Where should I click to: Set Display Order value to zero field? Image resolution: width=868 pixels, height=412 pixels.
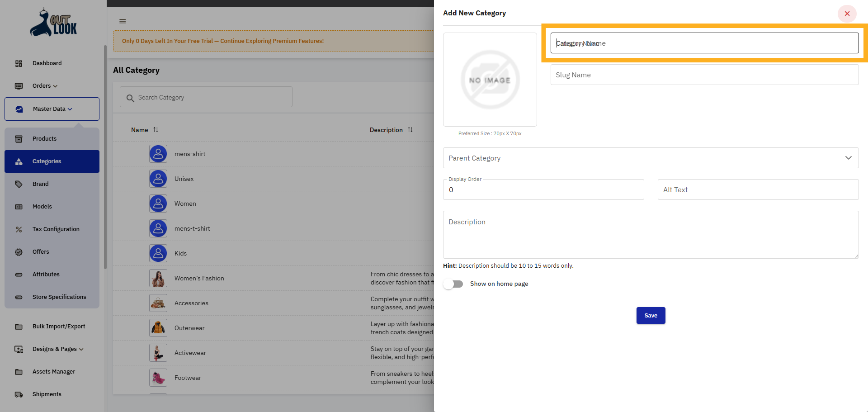point(542,189)
